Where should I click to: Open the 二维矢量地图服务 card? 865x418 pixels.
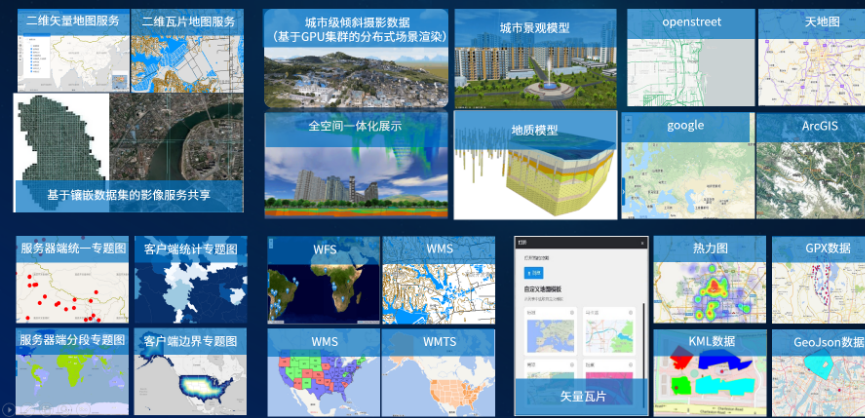tap(74, 50)
